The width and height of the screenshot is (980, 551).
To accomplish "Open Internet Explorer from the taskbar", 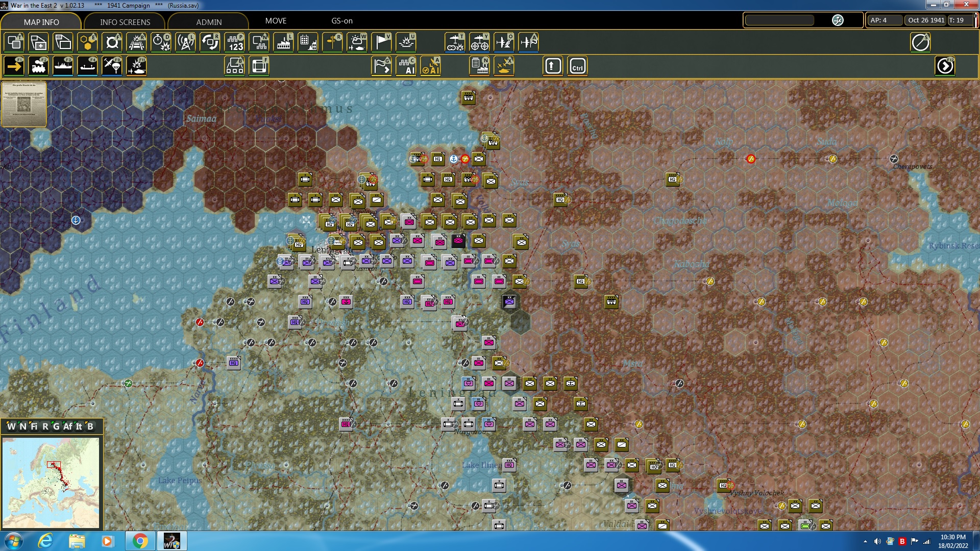I will click(45, 541).
